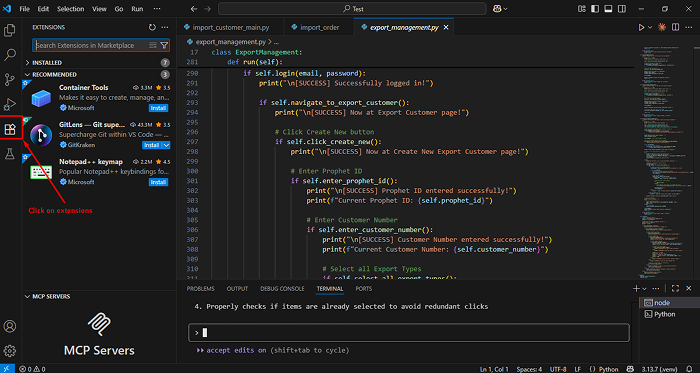Clear extensions search results icon
The height and width of the screenshot is (373, 700).
click(x=153, y=45)
